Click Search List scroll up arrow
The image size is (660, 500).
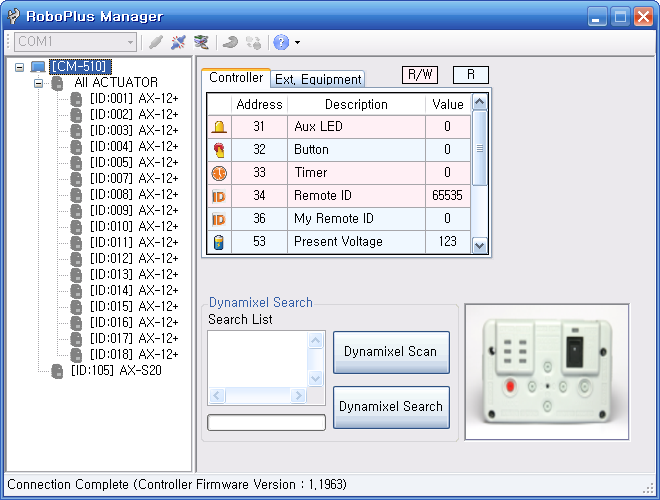click(x=316, y=340)
